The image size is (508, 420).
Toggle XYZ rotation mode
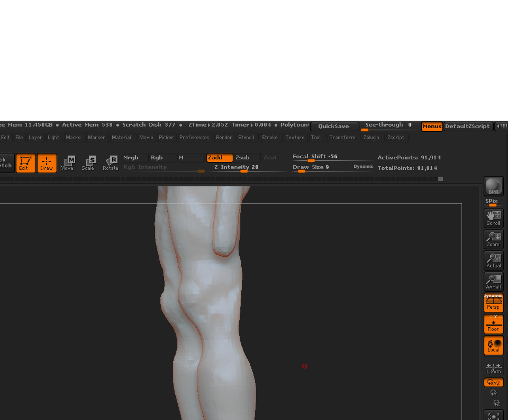point(493,382)
